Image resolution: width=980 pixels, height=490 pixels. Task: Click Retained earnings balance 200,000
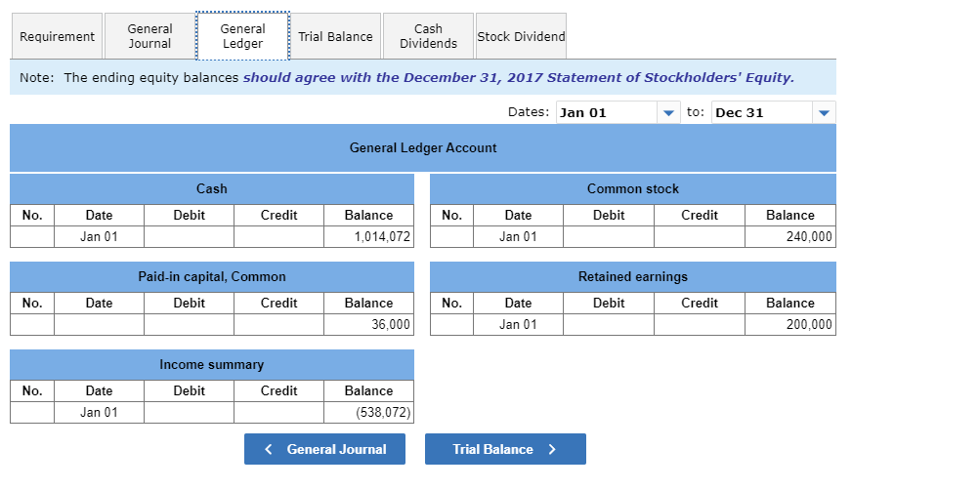pos(790,325)
